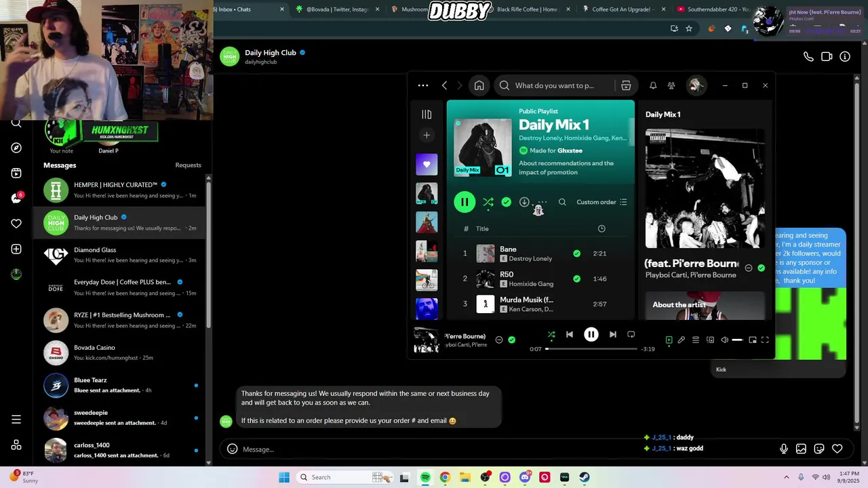Enter Spotify full screen mode
The image size is (868, 488).
[765, 340]
